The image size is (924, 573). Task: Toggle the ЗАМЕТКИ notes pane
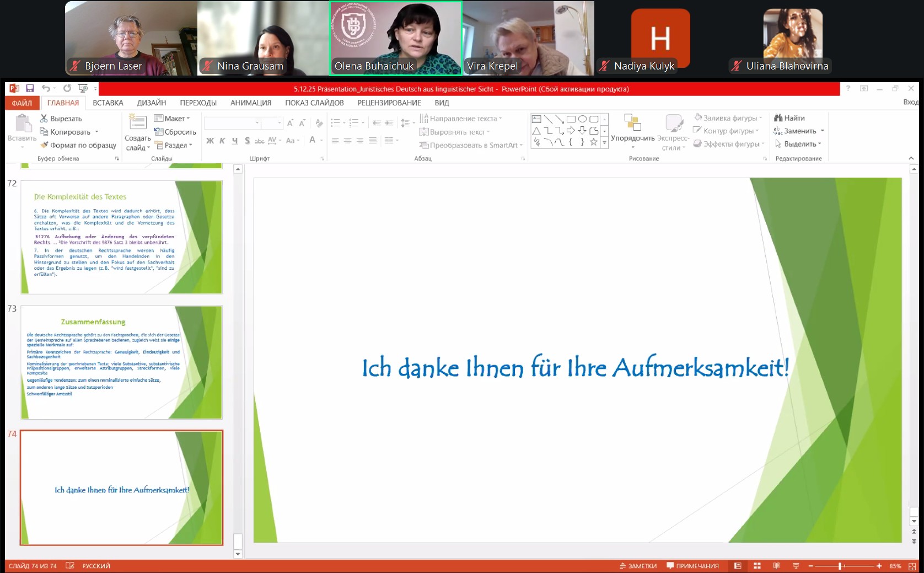[x=638, y=566]
